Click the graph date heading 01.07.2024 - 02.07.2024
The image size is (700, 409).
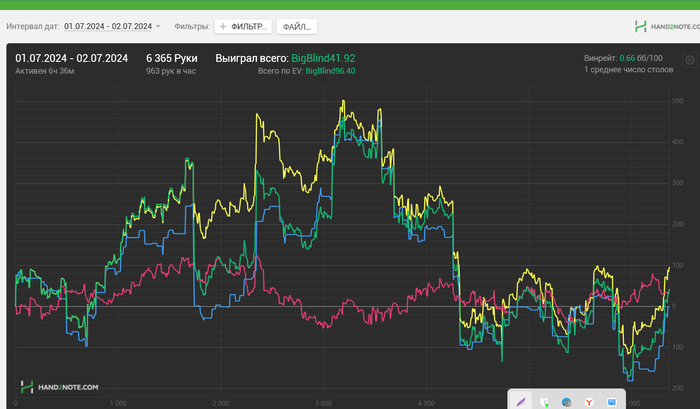point(71,58)
